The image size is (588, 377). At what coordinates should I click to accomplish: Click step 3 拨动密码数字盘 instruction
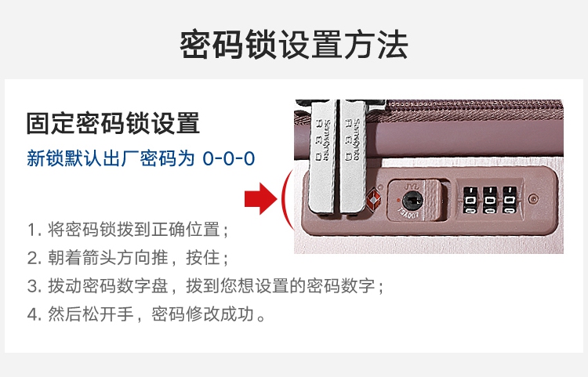click(x=205, y=285)
